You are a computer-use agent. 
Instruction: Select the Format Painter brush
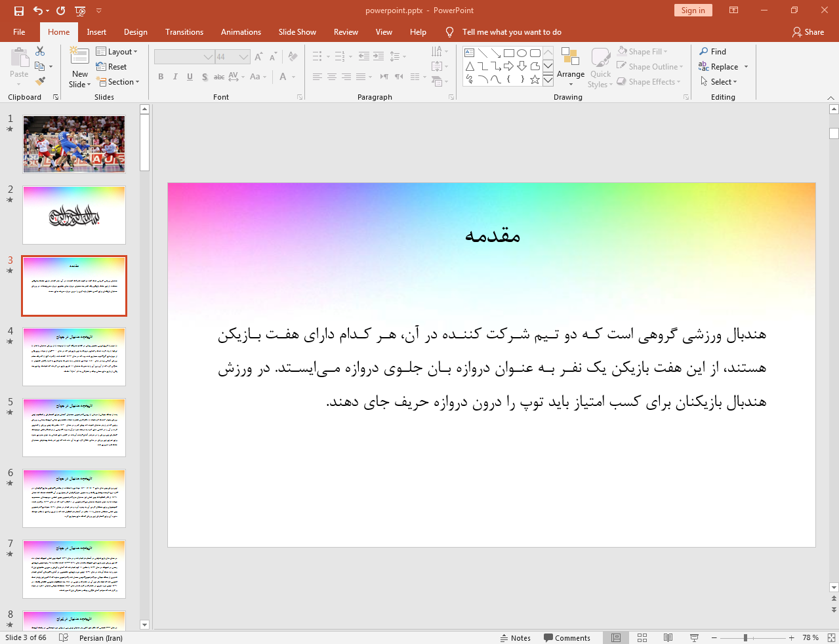40,81
